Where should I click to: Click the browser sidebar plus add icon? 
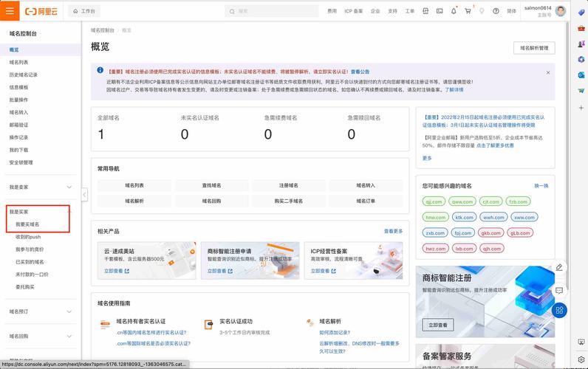point(581,108)
